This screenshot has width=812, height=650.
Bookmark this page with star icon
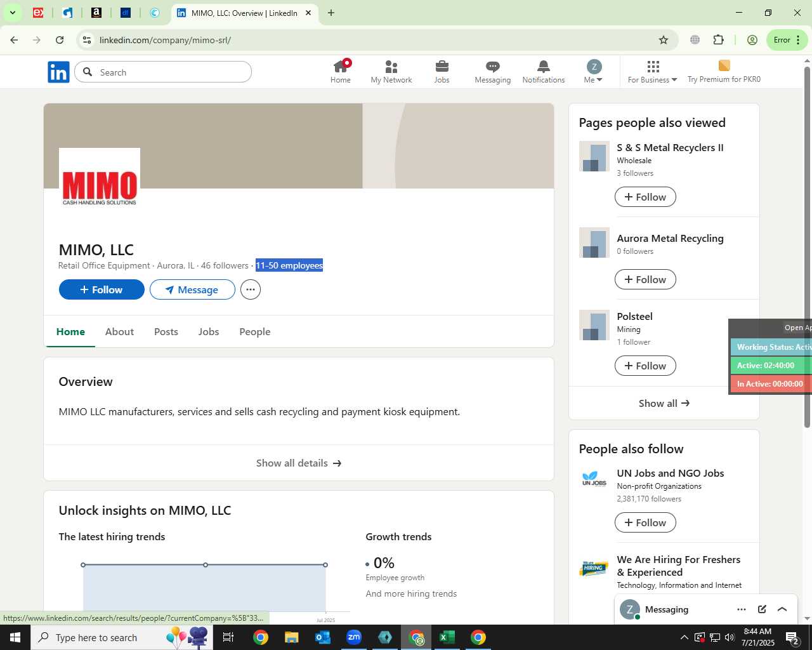point(664,40)
